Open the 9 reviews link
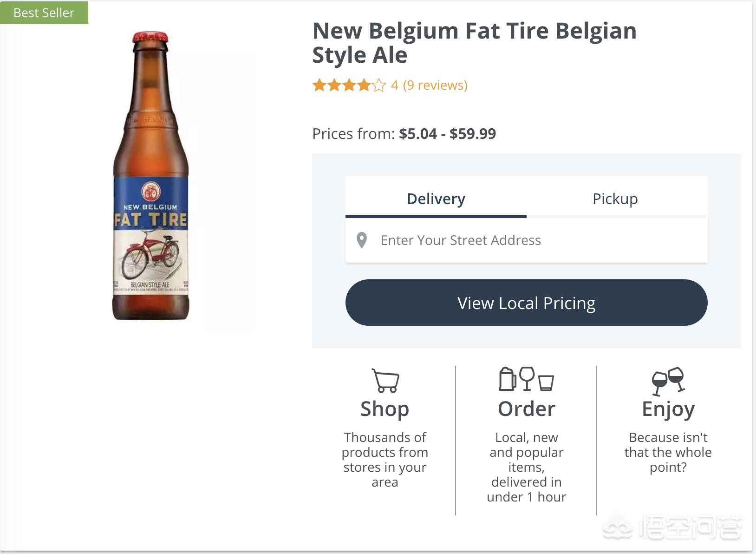This screenshot has height=554, width=756. point(435,85)
